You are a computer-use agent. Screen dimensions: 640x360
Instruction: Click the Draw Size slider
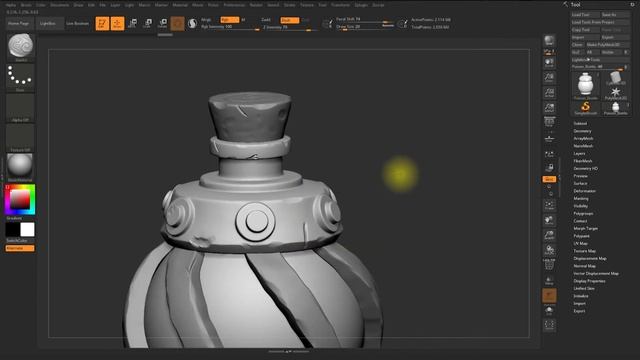pos(365,27)
